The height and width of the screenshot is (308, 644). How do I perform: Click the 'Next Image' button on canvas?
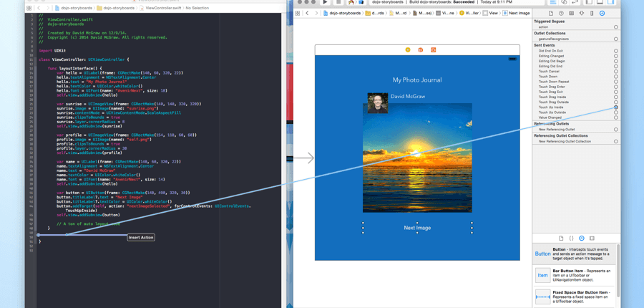click(x=417, y=228)
